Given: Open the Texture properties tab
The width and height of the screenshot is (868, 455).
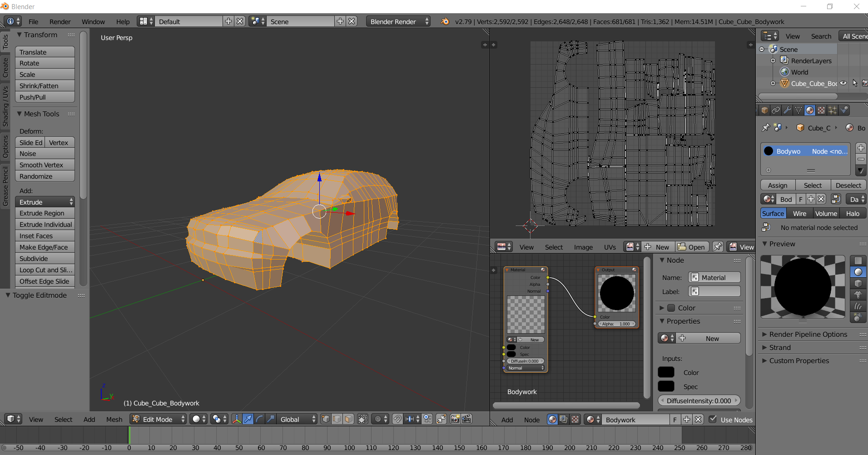Looking at the screenshot, I should point(821,110).
